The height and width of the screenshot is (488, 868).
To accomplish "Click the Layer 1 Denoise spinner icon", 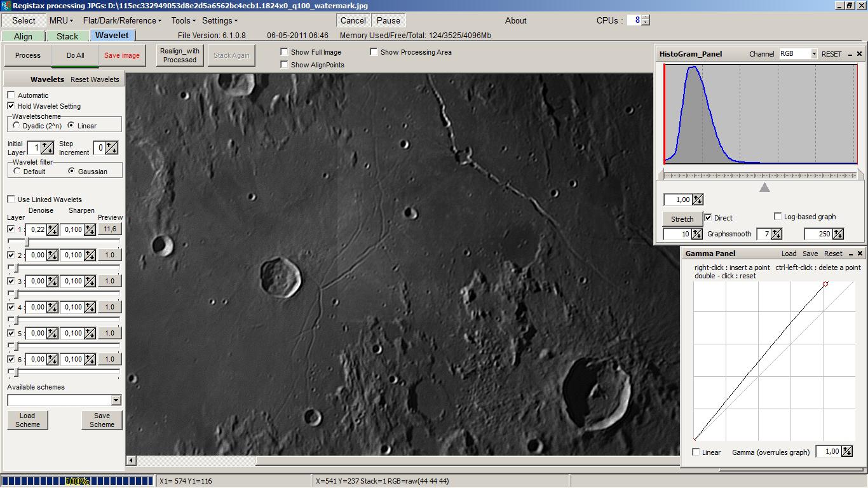I will point(52,229).
